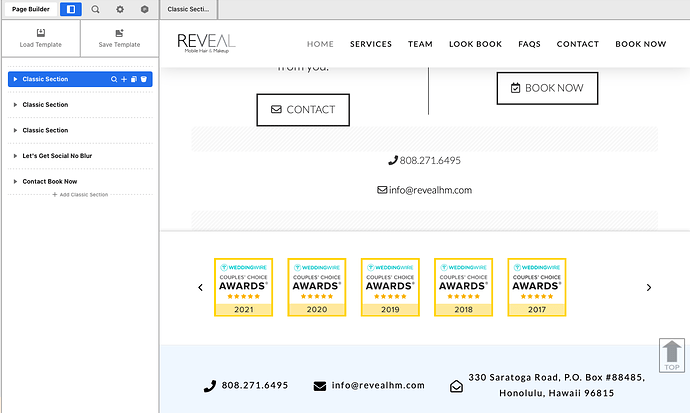The image size is (690, 413).
Task: Expand the Let's Get Social No Blur section
Action: pos(15,156)
